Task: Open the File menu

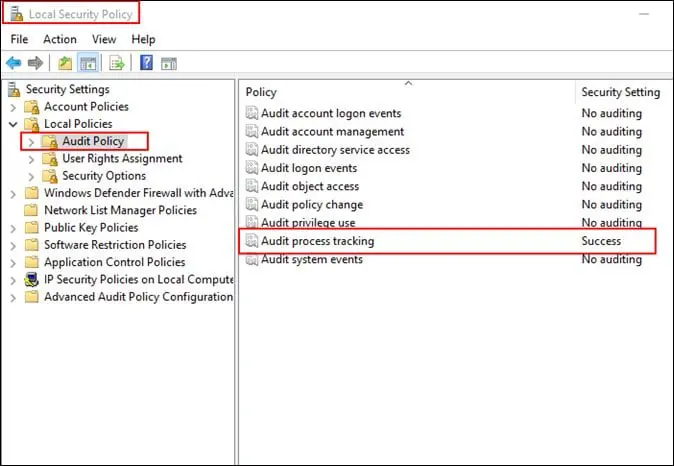Action: coord(20,39)
